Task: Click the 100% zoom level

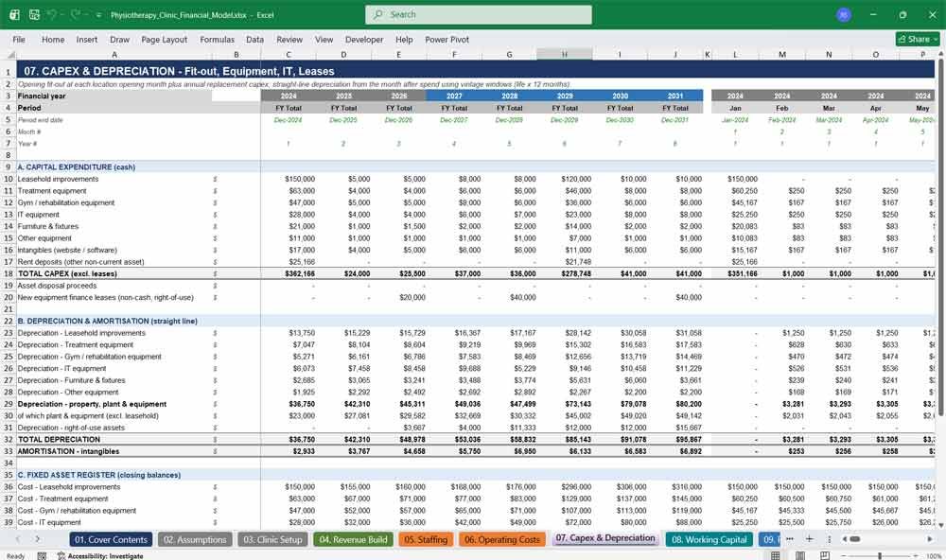Action: [934, 556]
